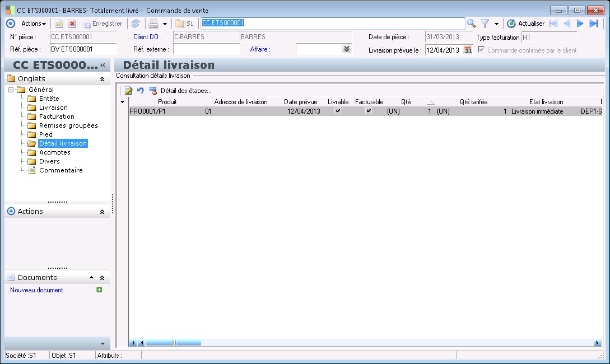The height and width of the screenshot is (364, 610).
Task: Click the blue undo arrow icon
Action: [141, 90]
